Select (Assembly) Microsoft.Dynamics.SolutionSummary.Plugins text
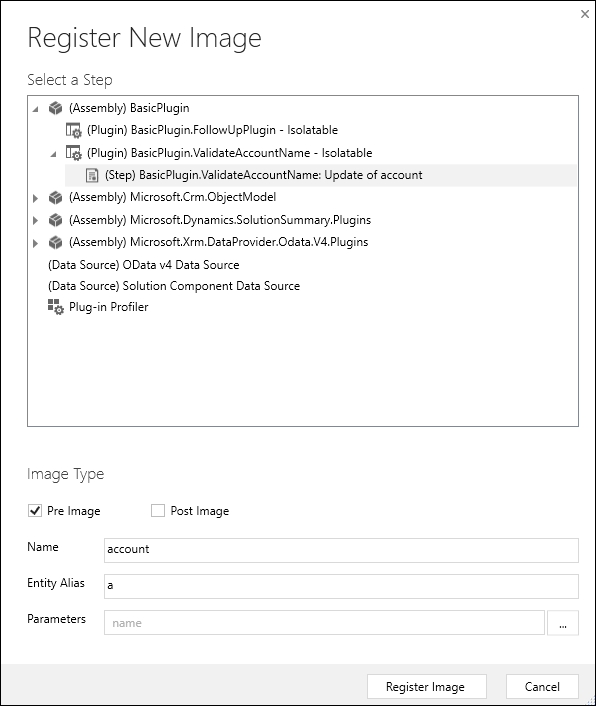This screenshot has width=596, height=706. pos(220,220)
